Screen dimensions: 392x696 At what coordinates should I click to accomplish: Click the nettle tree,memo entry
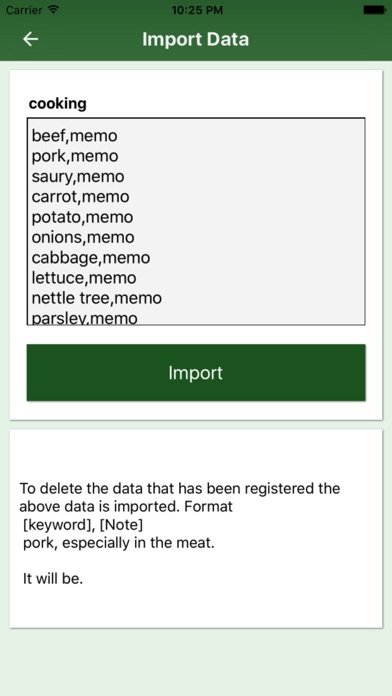point(96,298)
